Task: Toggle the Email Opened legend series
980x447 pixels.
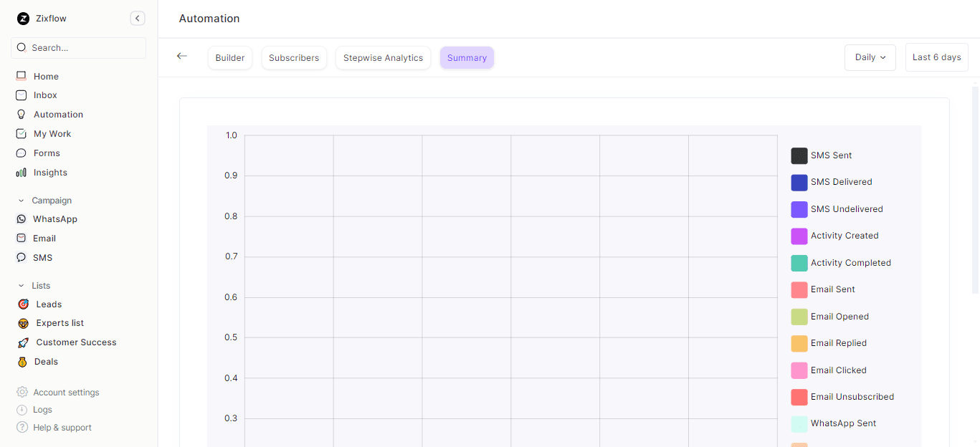Action: (839, 317)
